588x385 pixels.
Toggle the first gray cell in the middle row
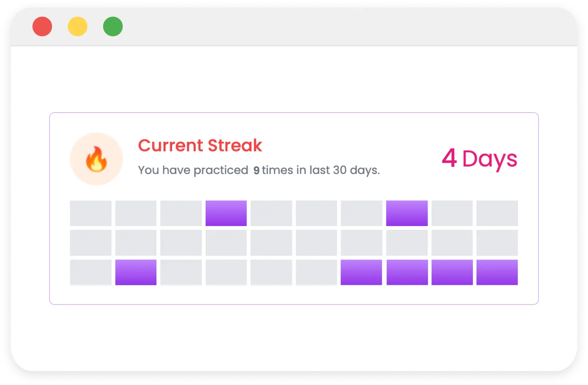[91, 242]
